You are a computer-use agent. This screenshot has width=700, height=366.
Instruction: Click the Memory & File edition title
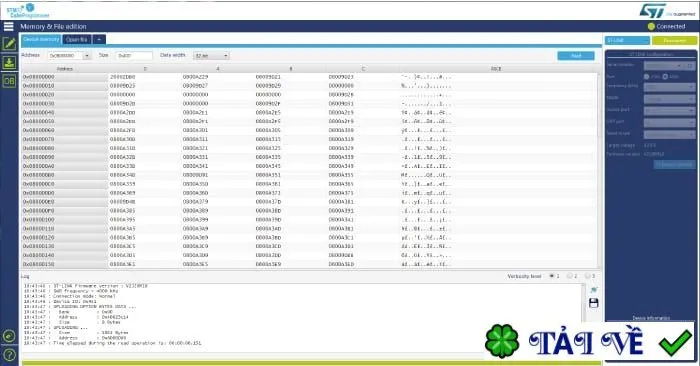tap(53, 27)
